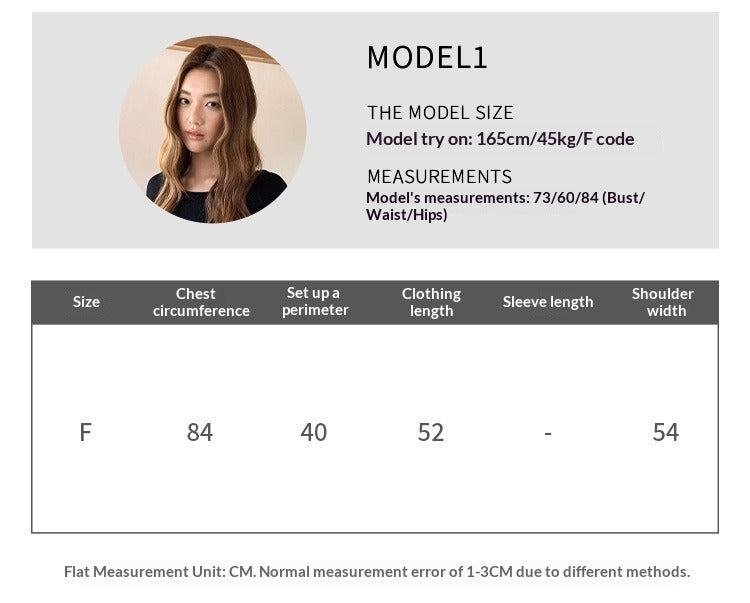Click the MODEL1 heading
The width and height of the screenshot is (750, 603).
[427, 58]
